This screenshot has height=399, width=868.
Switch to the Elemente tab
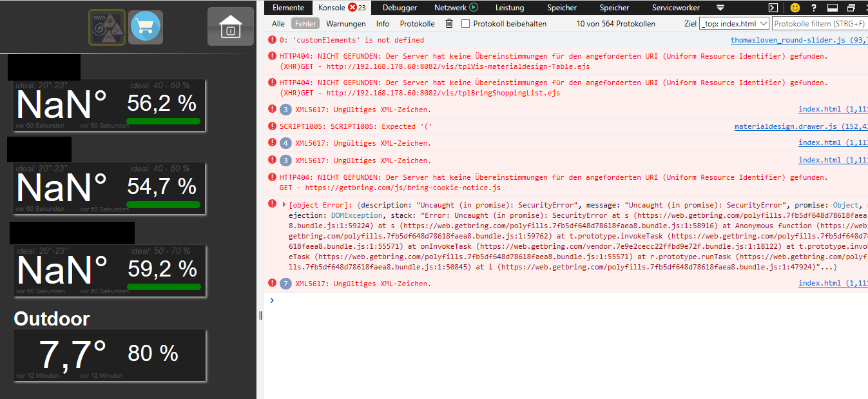pos(288,8)
